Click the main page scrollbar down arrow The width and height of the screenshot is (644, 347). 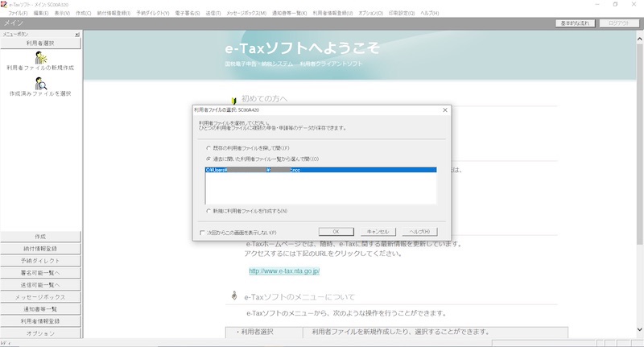pyautogui.click(x=639, y=329)
